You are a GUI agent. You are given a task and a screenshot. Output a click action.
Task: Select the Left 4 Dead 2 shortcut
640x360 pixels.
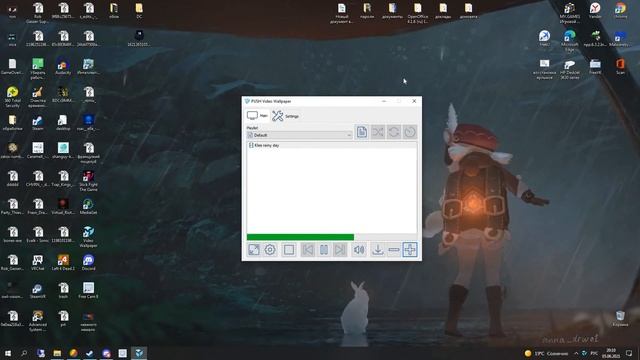[63, 262]
